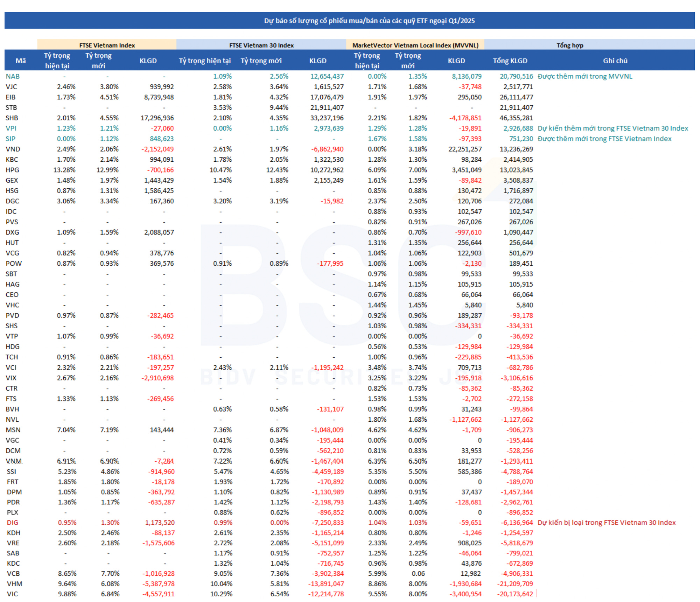Click the STB ticker cell
Screen dimensions: 700x602
tap(11, 107)
